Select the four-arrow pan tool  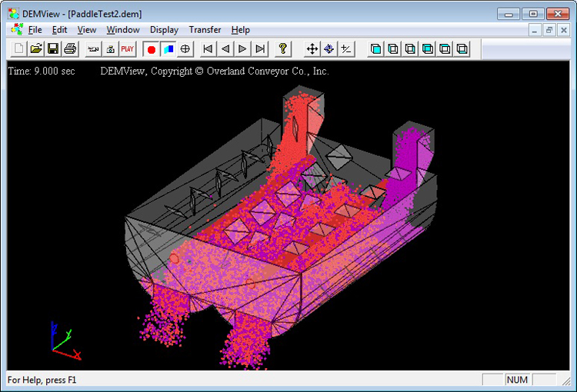[312, 49]
